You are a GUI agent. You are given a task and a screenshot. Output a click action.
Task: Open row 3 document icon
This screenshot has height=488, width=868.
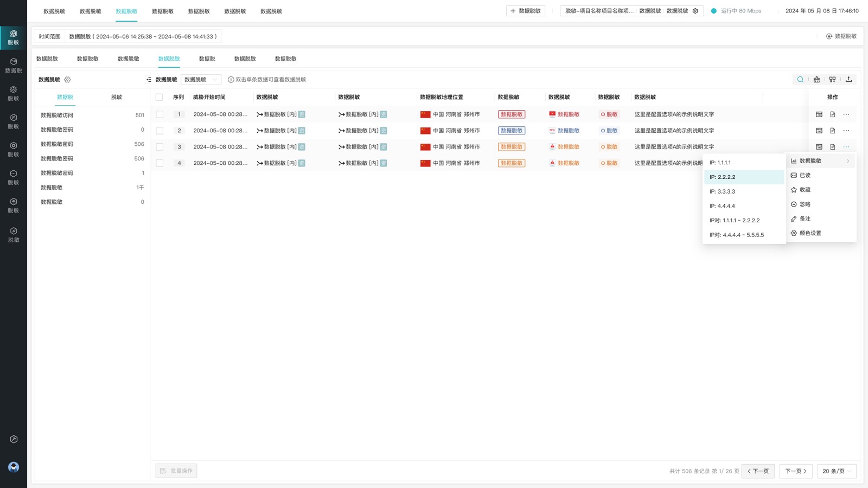click(x=833, y=147)
